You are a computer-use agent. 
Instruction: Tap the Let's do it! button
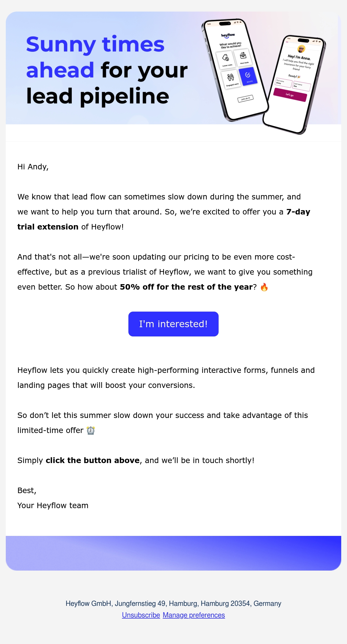point(246,99)
